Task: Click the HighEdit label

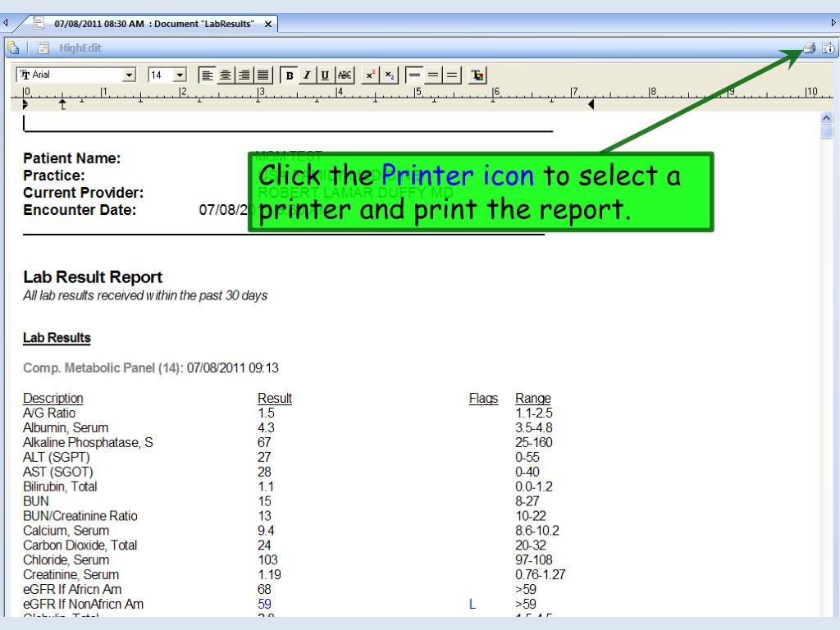Action: coord(80,48)
